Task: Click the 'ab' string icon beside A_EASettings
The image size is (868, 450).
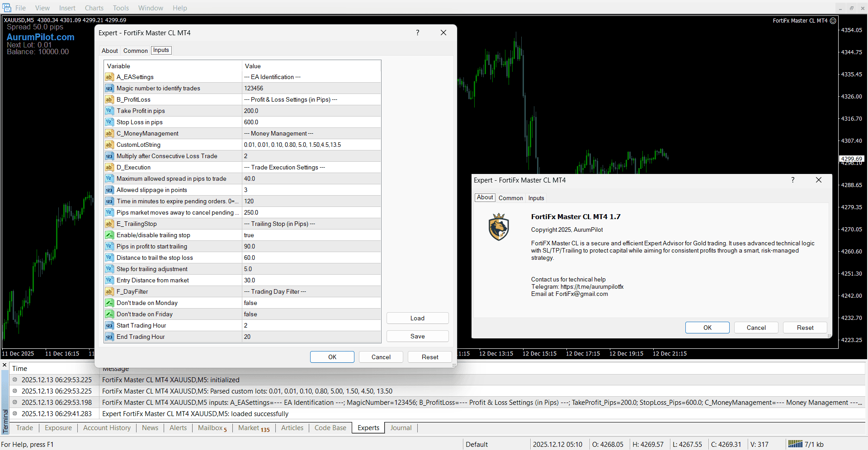Action: 109,77
